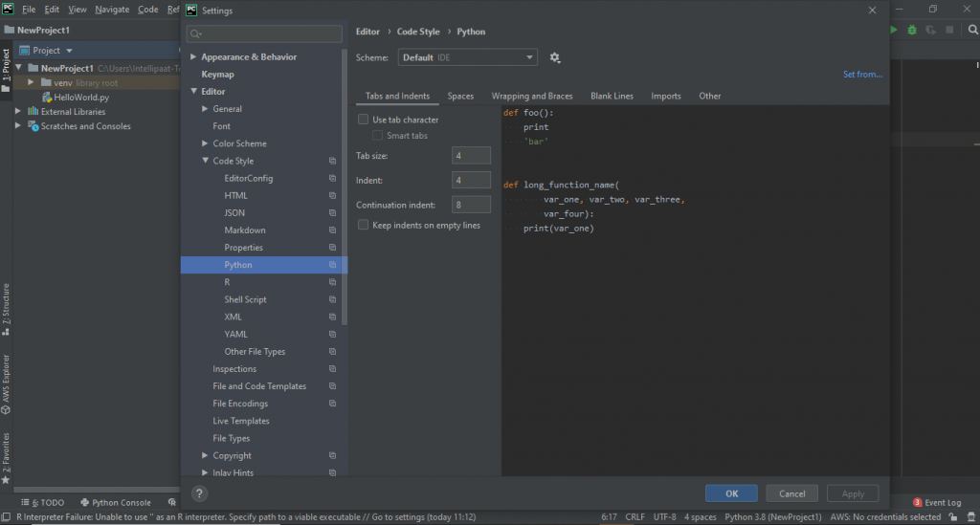Click copy icon beside Shell Script row
This screenshot has width=980, height=525.
(332, 299)
